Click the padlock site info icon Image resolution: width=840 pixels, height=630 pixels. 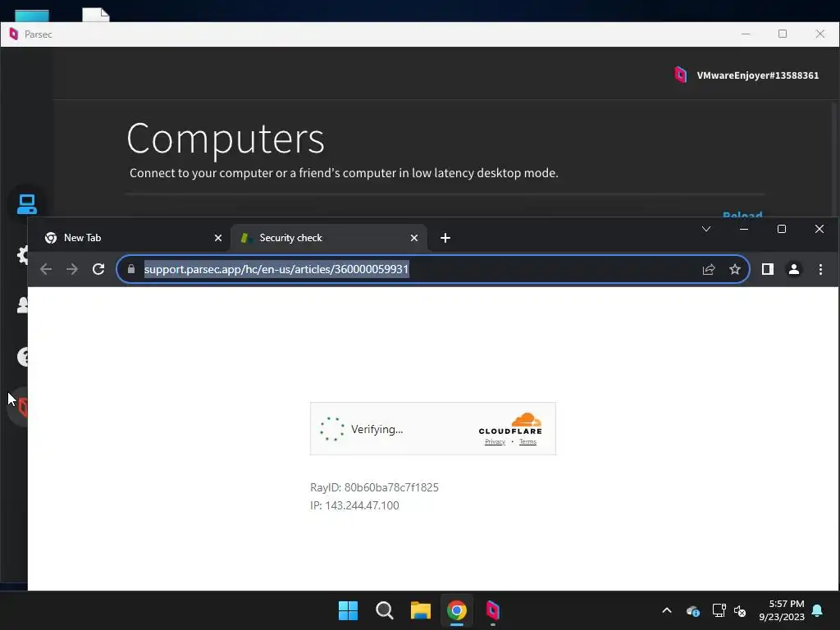[130, 269]
